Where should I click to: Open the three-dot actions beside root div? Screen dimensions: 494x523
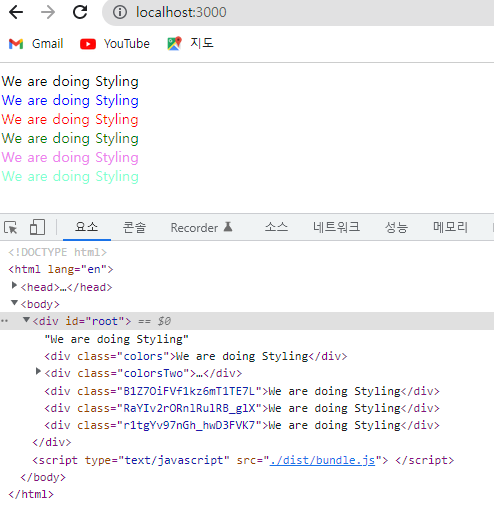(4, 321)
